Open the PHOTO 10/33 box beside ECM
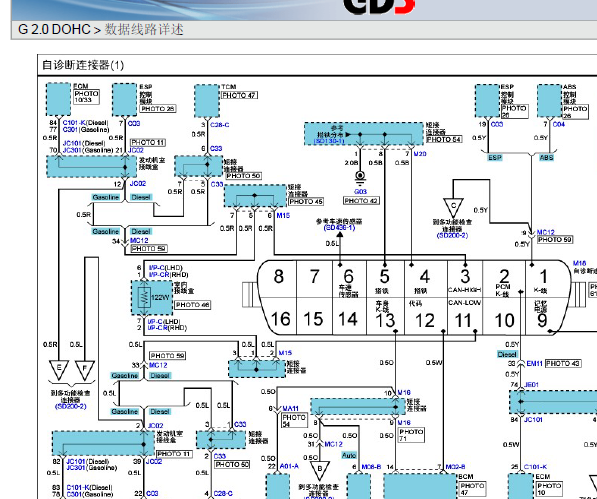 coord(86,97)
